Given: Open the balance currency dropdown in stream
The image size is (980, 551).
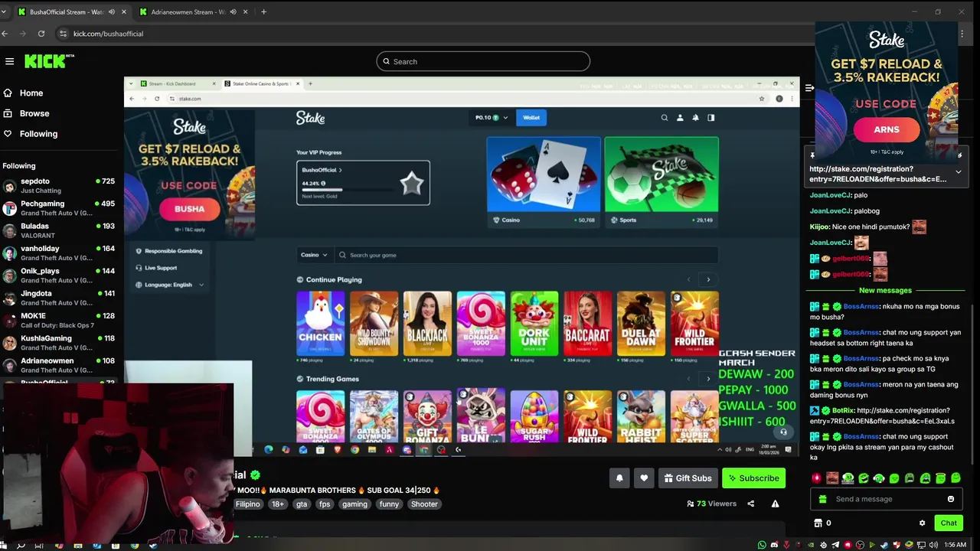Looking at the screenshot, I should click(491, 118).
